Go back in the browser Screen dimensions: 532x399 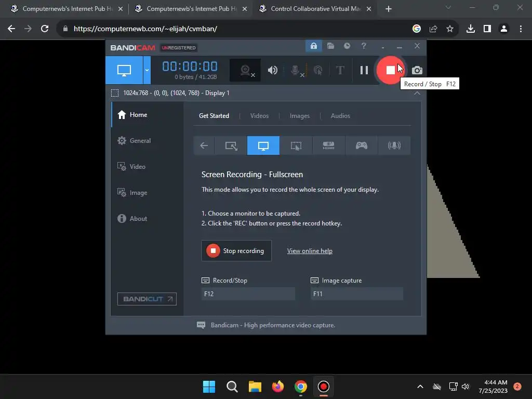11,29
